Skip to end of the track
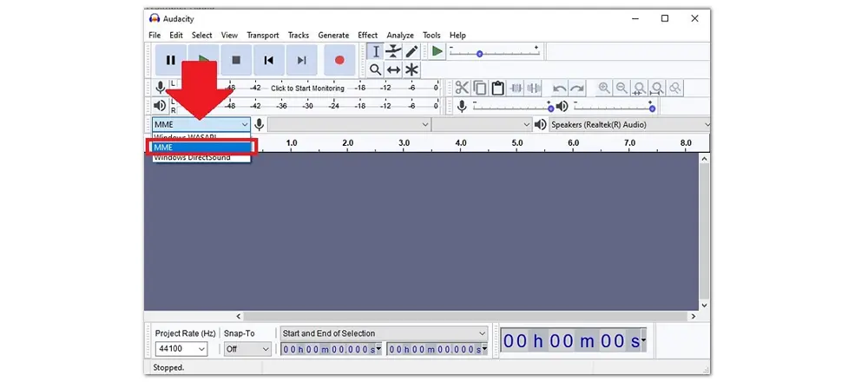Image resolution: width=868 pixels, height=382 pixels. click(301, 60)
